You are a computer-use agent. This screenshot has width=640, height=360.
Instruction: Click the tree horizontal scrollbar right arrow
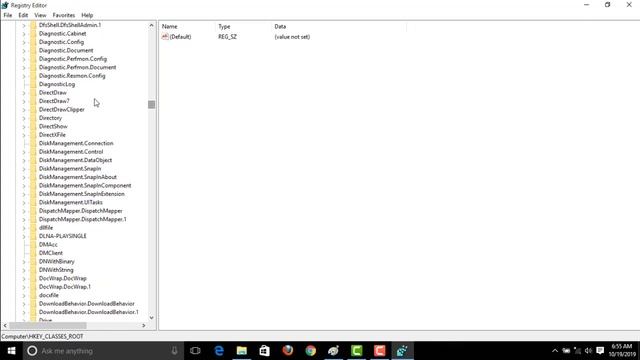[x=144, y=325]
